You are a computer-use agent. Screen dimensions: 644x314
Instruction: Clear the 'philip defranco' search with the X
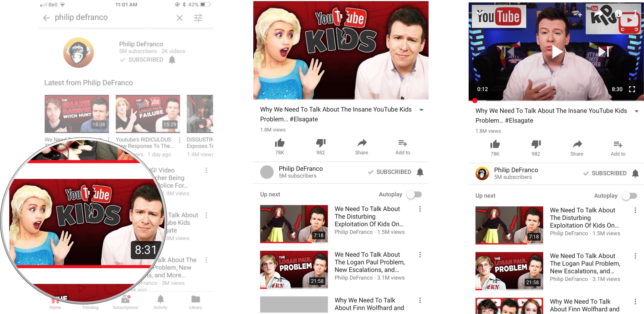(180, 18)
